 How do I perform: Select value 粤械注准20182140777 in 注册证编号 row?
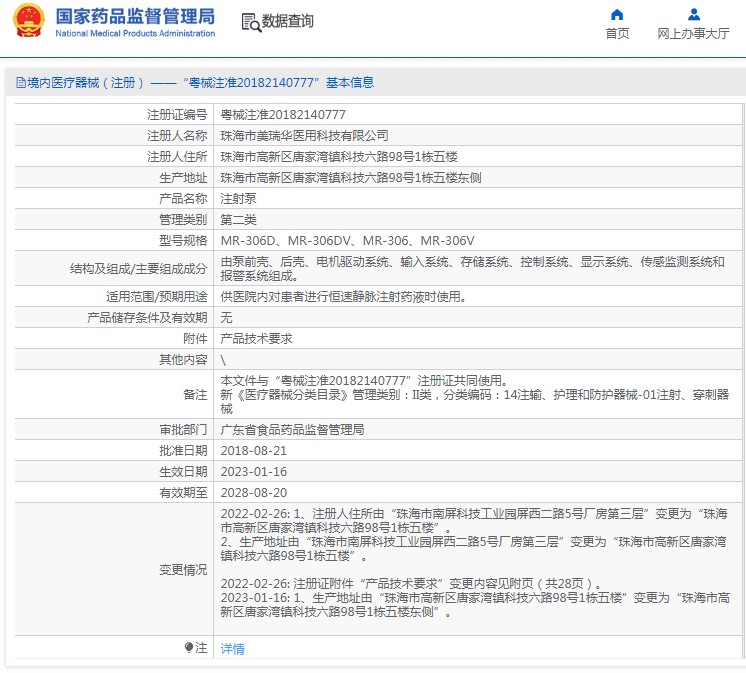click(283, 115)
